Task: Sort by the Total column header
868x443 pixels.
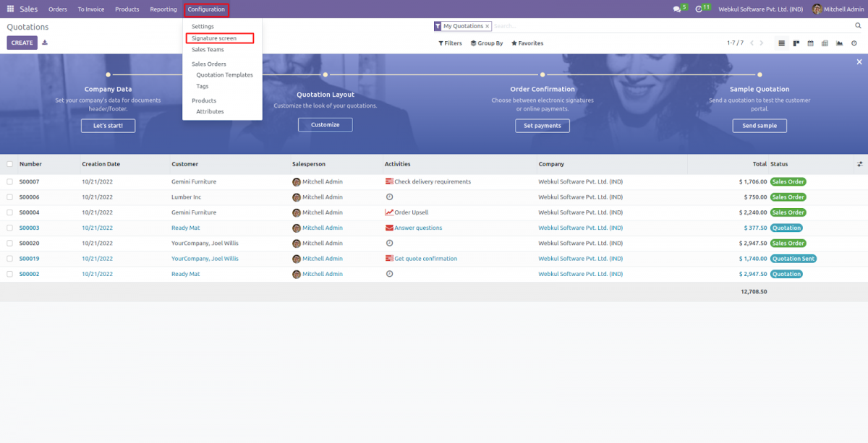Action: click(759, 164)
